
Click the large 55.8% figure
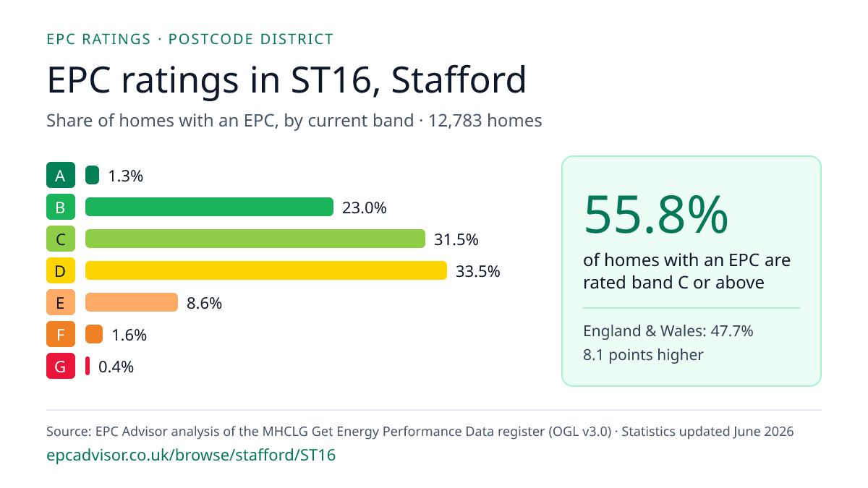click(x=656, y=214)
